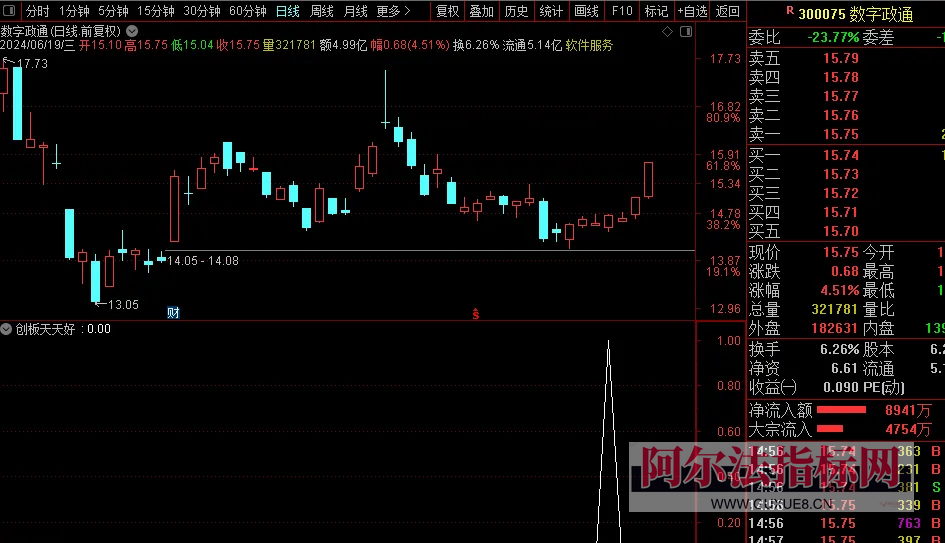Select the 周线 weekly period tab
The height and width of the screenshot is (543, 945).
[321, 11]
